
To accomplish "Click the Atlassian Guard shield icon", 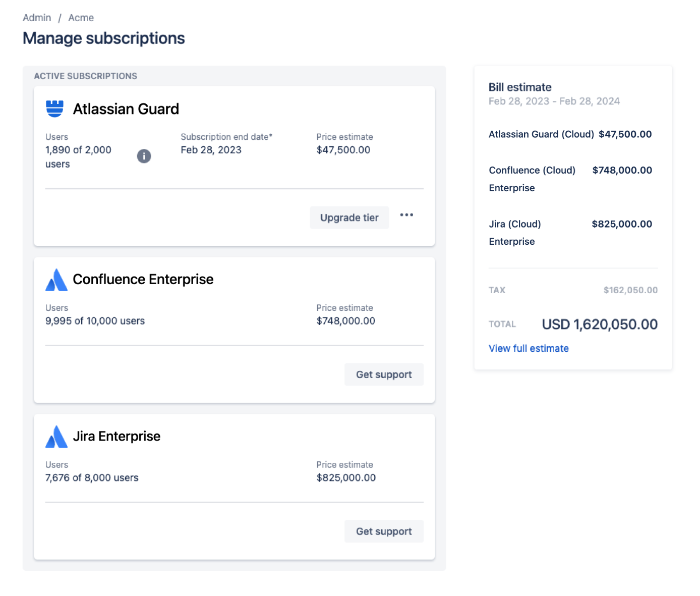I will pos(54,109).
